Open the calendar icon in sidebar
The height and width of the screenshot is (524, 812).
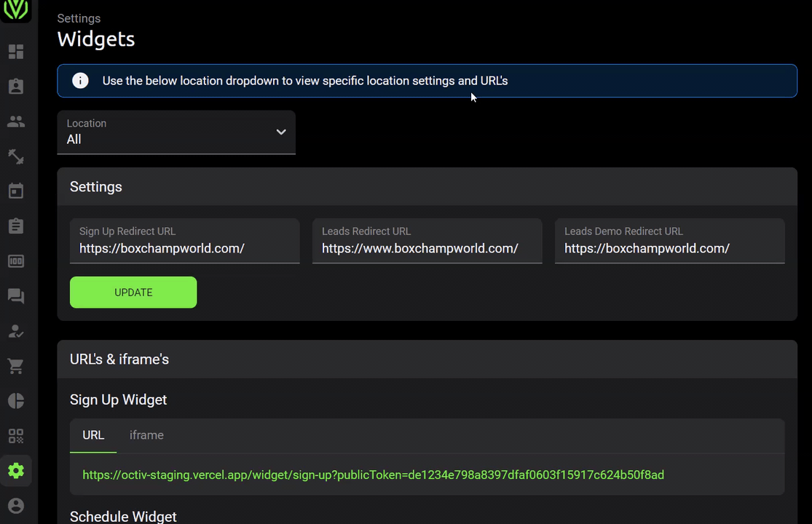coord(16,191)
